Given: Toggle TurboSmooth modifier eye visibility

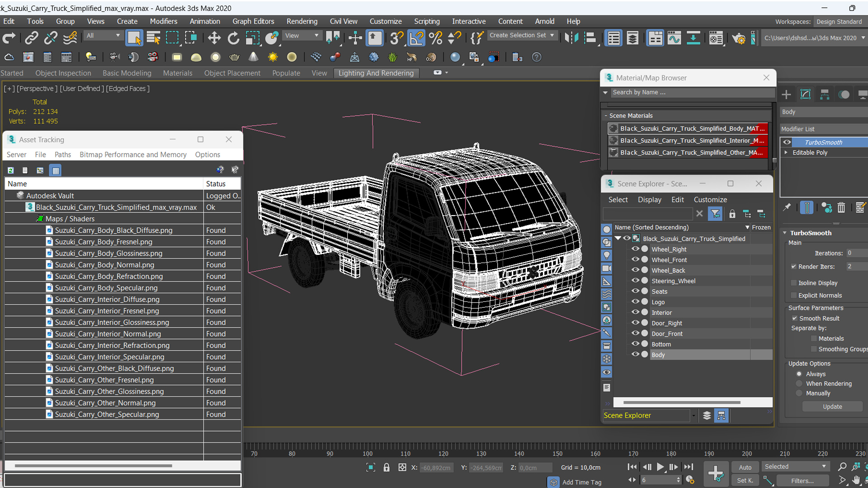Looking at the screenshot, I should click(x=787, y=142).
